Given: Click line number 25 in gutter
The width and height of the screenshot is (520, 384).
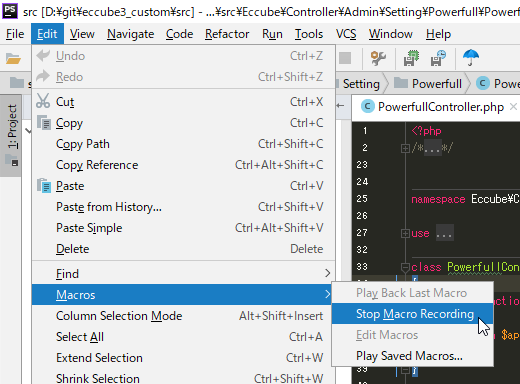Looking at the screenshot, I should (x=362, y=199).
